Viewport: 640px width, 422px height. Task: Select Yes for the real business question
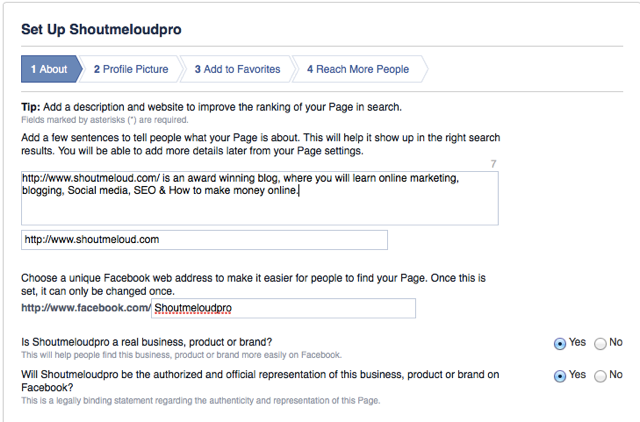click(560, 343)
